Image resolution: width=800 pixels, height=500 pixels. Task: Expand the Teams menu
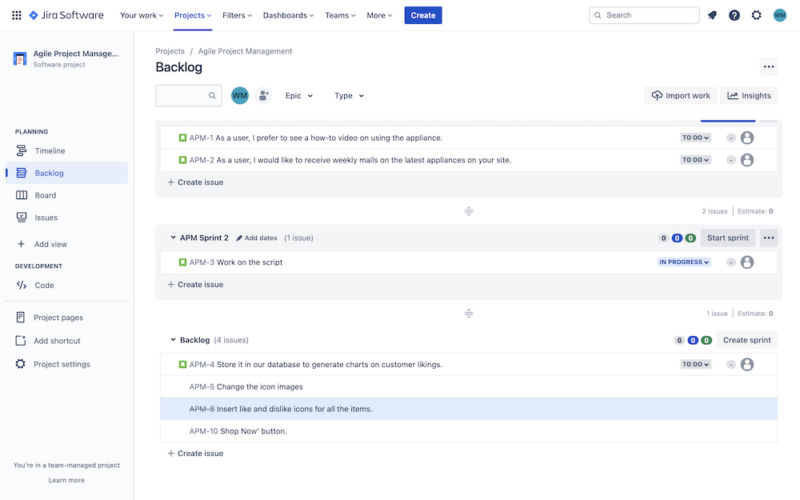tap(340, 15)
